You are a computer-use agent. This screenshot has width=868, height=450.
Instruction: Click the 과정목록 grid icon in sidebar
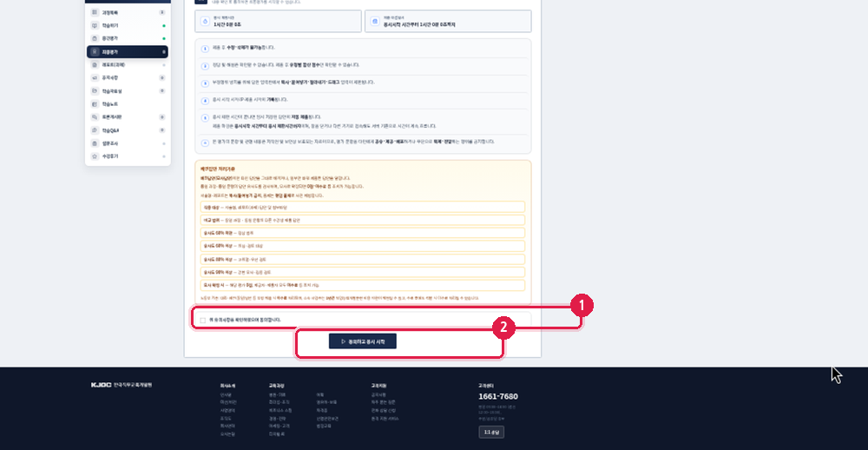pyautogui.click(x=95, y=12)
